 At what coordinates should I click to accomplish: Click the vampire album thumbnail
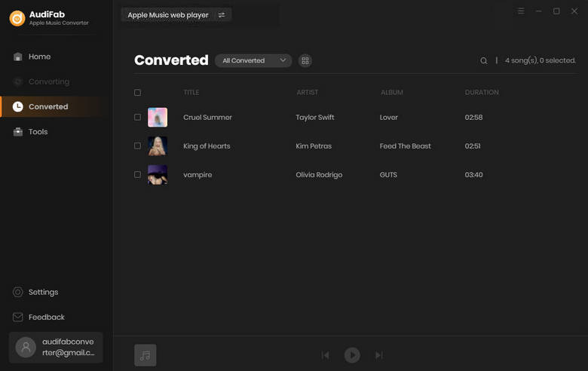158,175
